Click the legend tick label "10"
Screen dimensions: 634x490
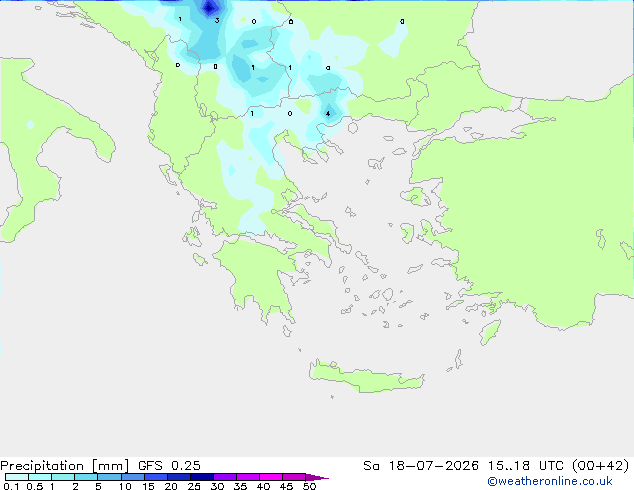coord(125,486)
